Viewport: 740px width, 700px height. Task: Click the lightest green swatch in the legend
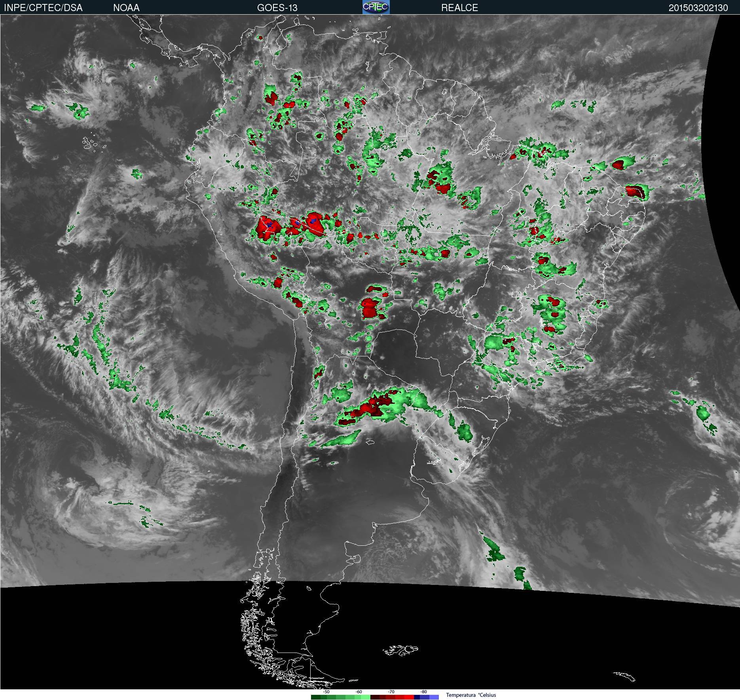tap(366, 697)
